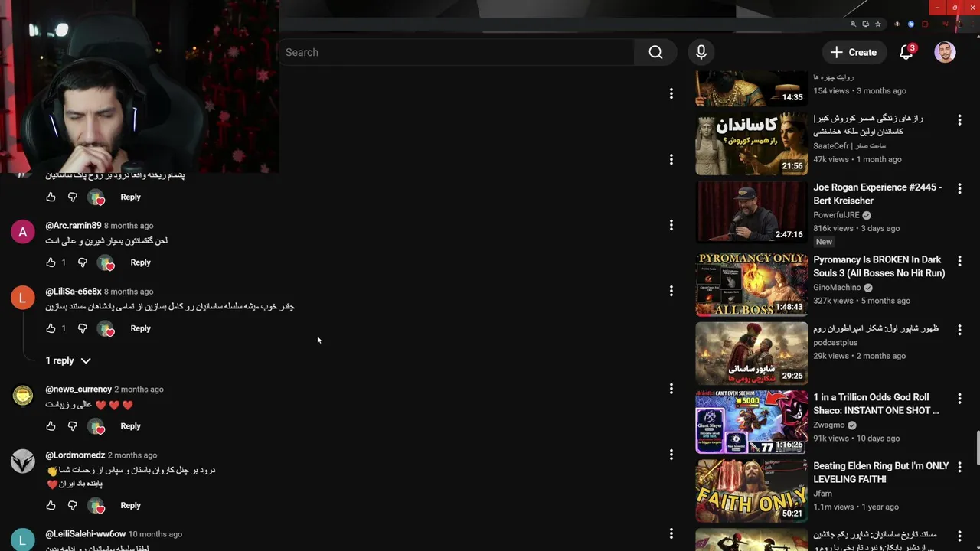Like the @LiliSa-e6e8x comment

coord(51,328)
